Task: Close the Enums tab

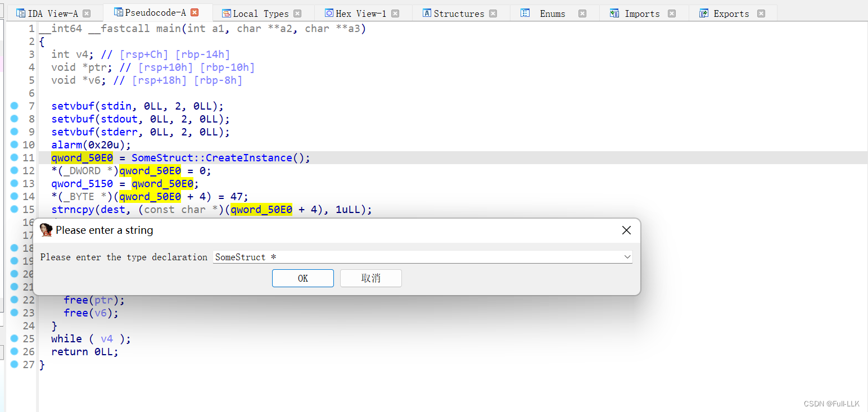Action: (582, 13)
